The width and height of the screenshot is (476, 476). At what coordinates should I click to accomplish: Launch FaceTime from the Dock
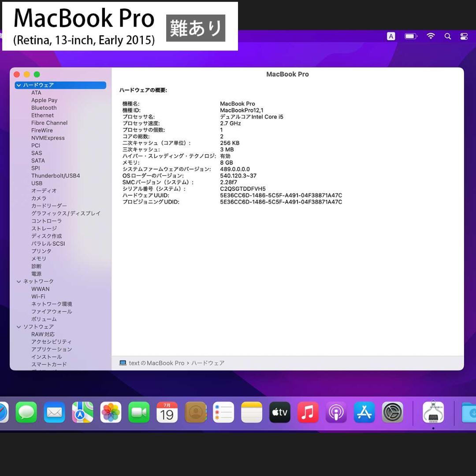139,412
